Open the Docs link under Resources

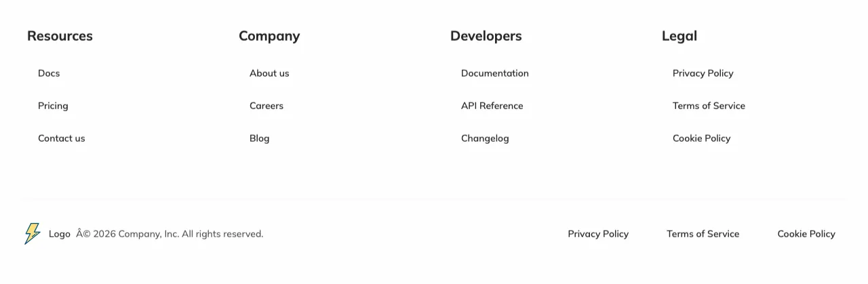[x=49, y=73]
